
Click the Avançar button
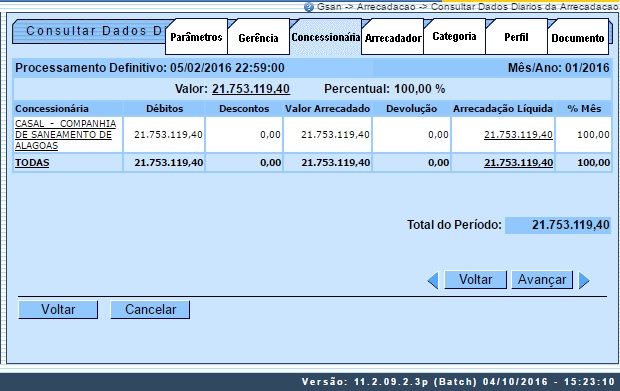(x=542, y=280)
